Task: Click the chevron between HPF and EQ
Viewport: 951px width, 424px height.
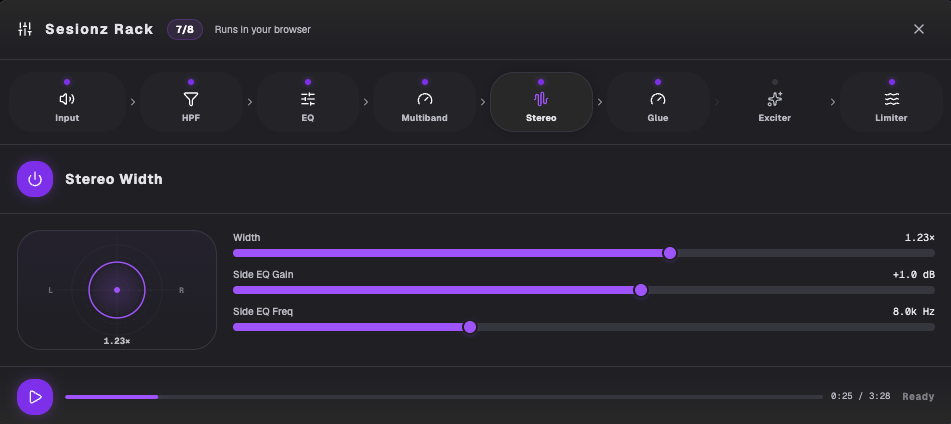Action: pyautogui.click(x=249, y=102)
